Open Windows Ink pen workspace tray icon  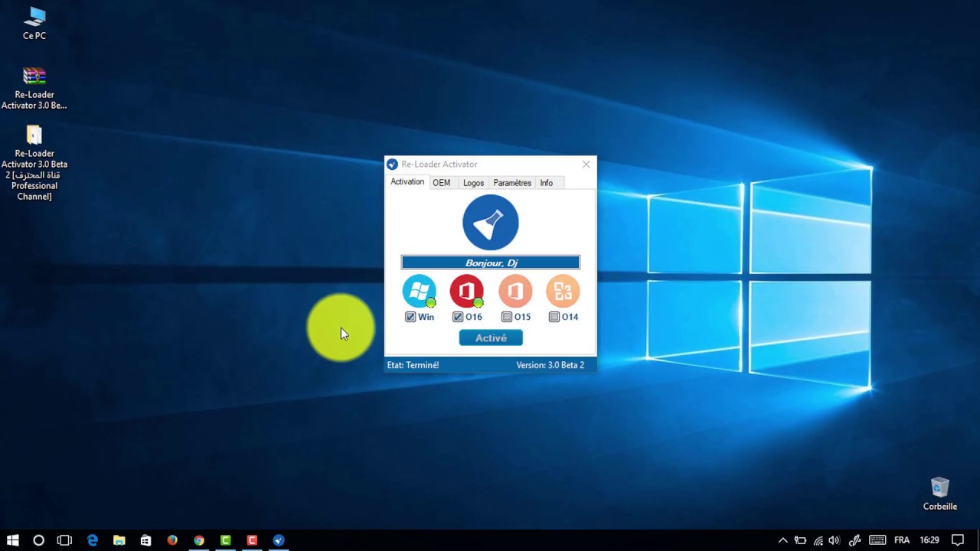[x=855, y=540]
